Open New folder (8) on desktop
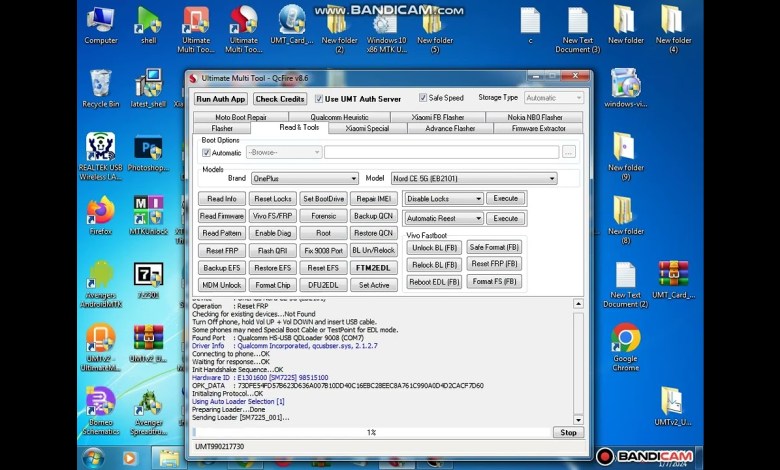 [x=625, y=220]
